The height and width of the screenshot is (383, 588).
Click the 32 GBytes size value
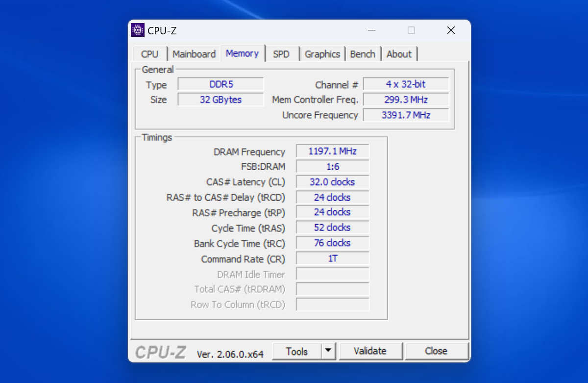(221, 100)
